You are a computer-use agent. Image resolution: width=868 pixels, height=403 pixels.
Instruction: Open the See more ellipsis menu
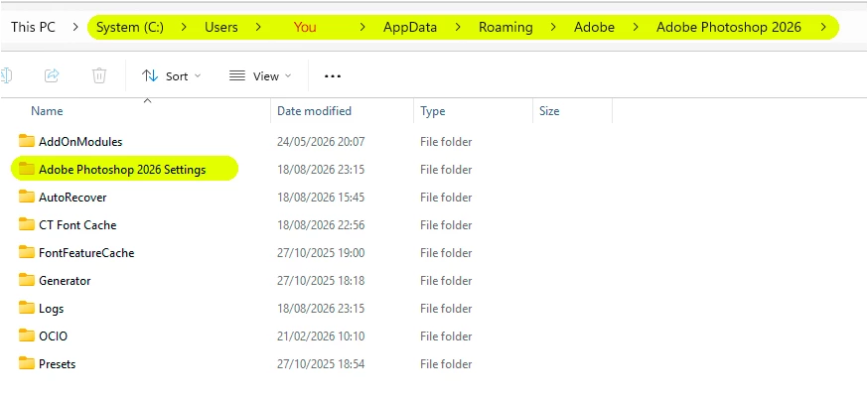(x=332, y=75)
